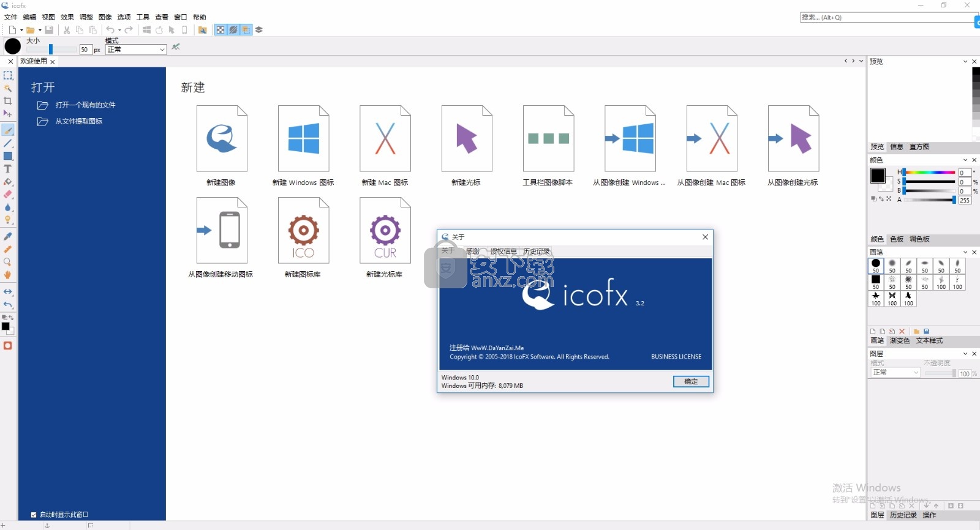Select the rectangular selection tool
Viewport: 980px width, 530px height.
point(8,75)
